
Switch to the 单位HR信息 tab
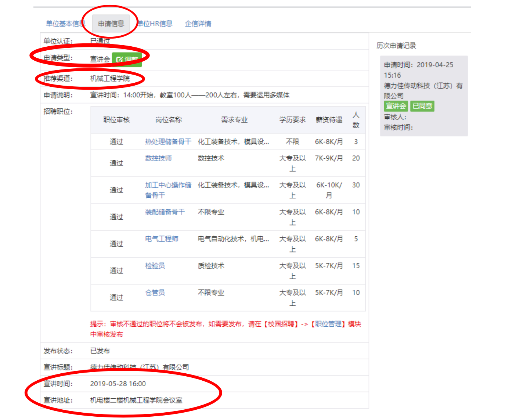(155, 24)
